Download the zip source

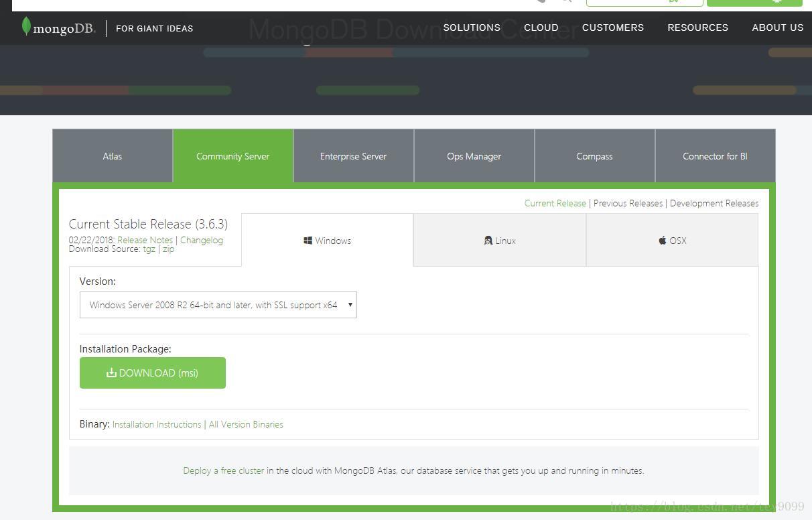[x=168, y=249]
